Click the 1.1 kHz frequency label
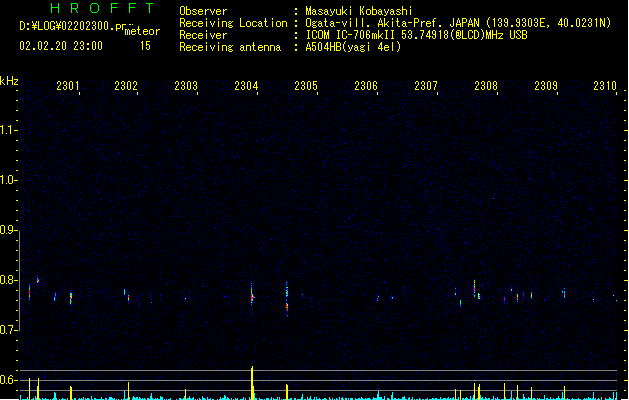The height and width of the screenshot is (400, 629). coord(8,130)
